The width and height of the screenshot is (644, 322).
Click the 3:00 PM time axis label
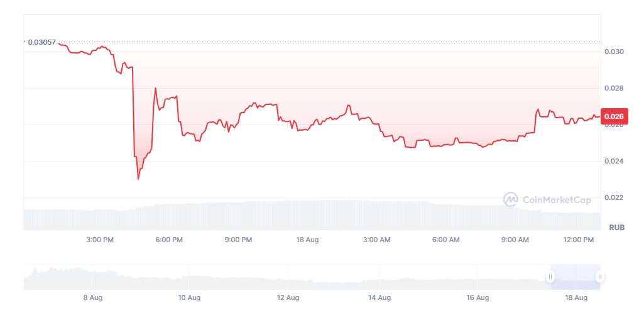click(x=100, y=240)
